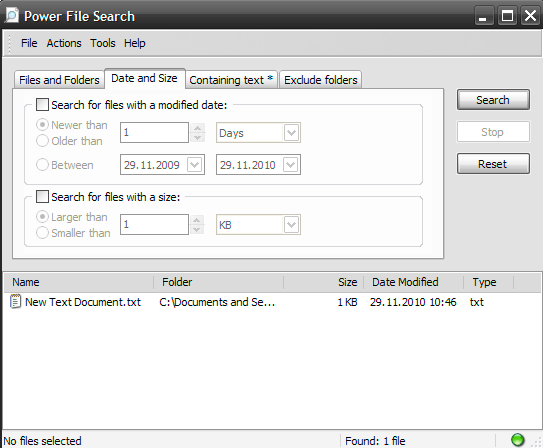Click the txt type cell
This screenshot has width=543, height=448.
(477, 302)
